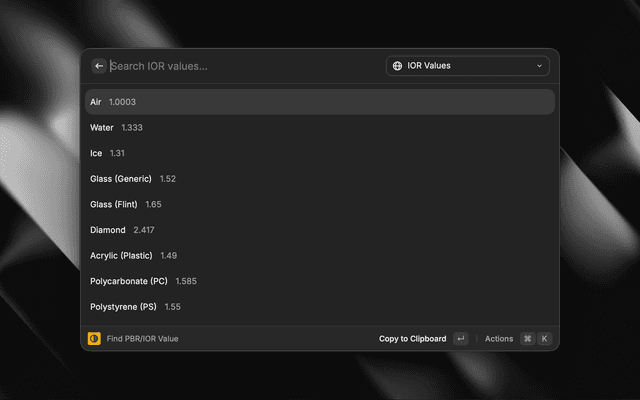Pick the Polycarbonate (PC) row
Image resolution: width=640 pixels, height=400 pixels.
coord(319,281)
